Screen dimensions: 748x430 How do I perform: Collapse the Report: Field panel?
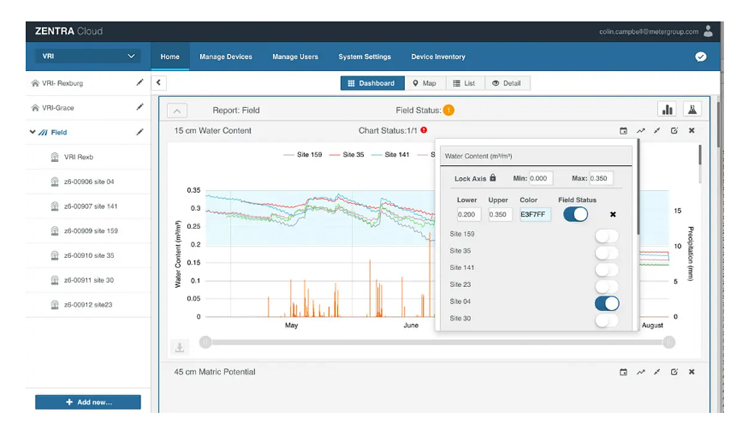pos(177,111)
